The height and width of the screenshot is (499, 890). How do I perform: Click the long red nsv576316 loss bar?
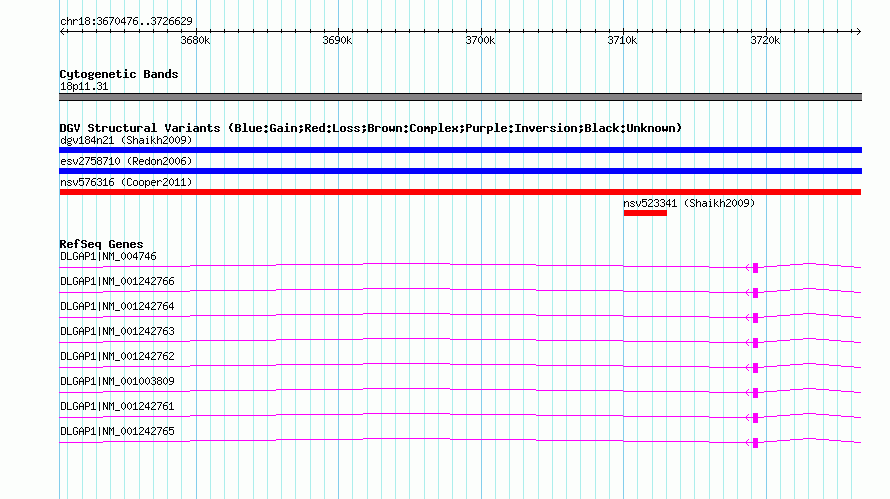pos(460,192)
